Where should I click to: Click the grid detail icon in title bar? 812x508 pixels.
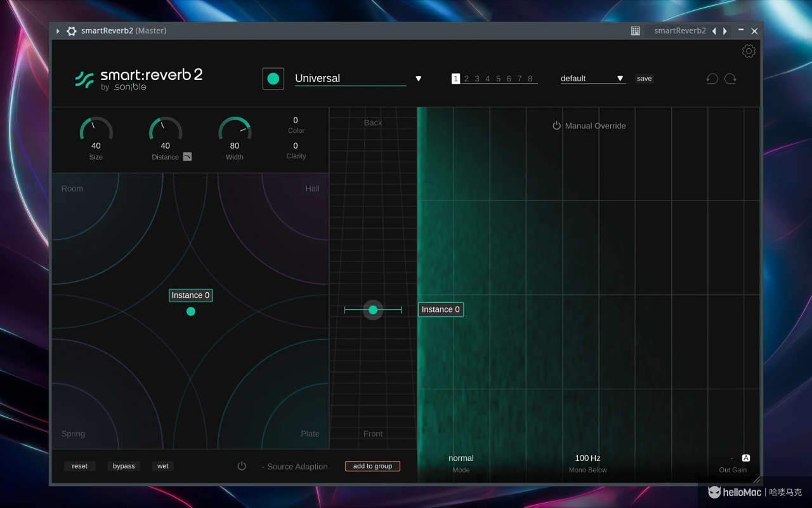click(636, 30)
